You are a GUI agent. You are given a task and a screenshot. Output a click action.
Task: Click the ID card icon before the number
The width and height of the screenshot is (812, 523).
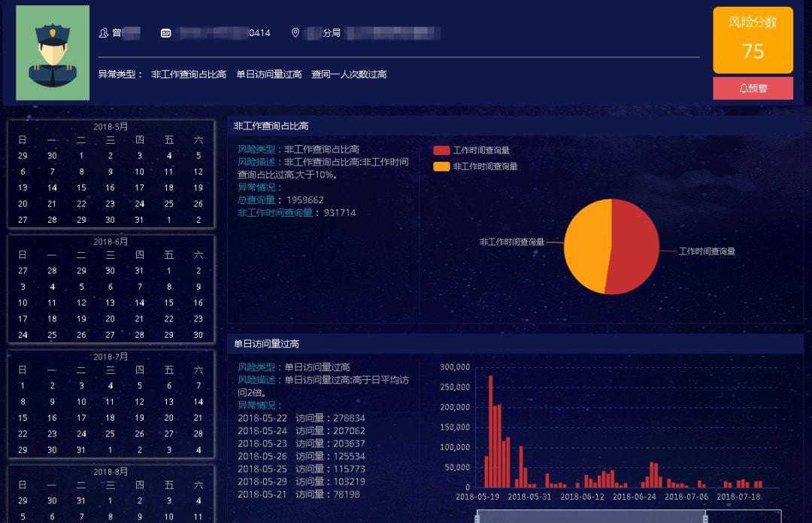point(165,33)
